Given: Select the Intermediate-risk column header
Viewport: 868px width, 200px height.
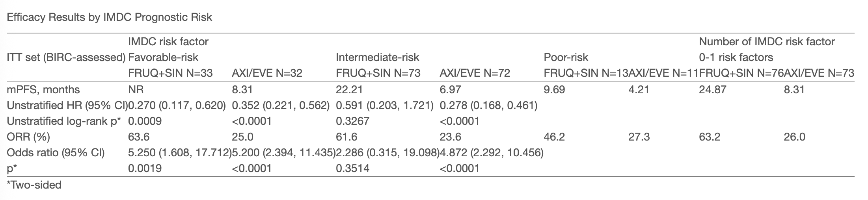Looking at the screenshot, I should pyautogui.click(x=377, y=57).
